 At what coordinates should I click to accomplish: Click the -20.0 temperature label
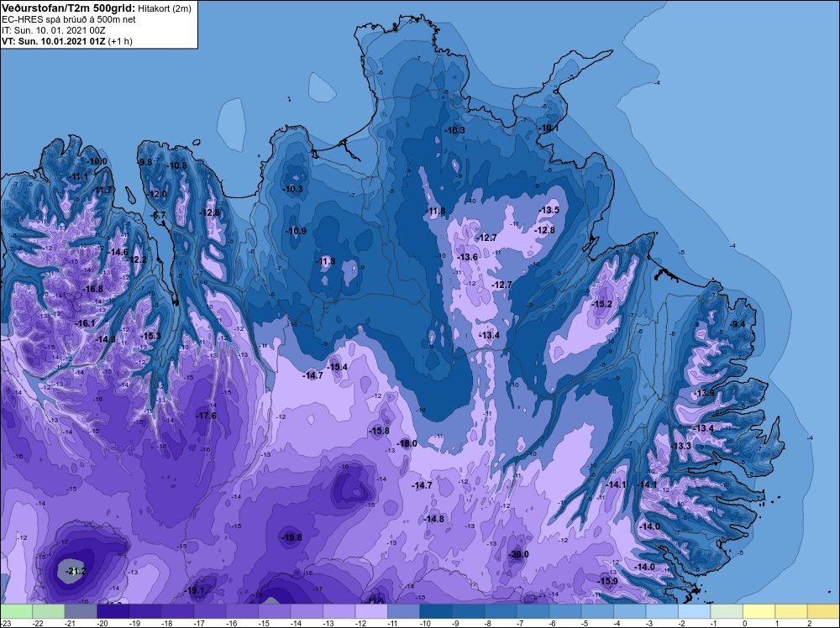(518, 554)
